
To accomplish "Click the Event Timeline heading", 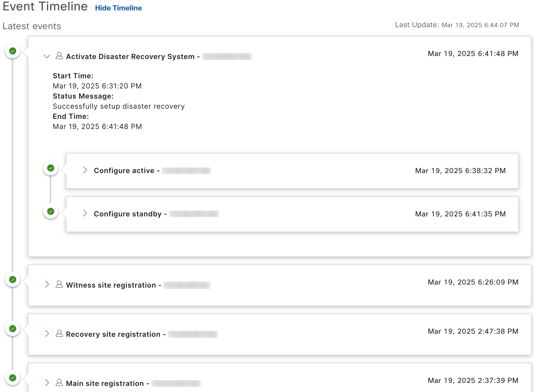I will pos(45,6).
